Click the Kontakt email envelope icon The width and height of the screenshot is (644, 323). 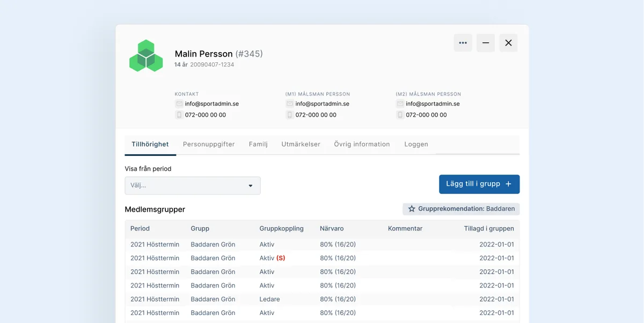coord(179,104)
